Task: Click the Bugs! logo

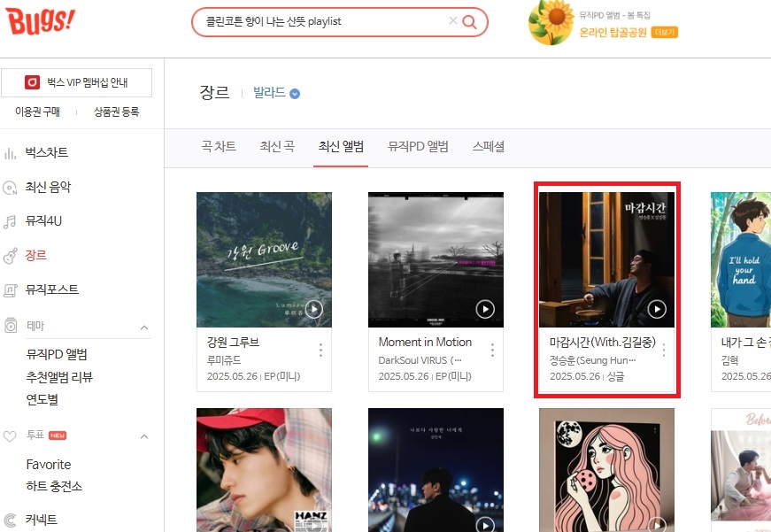Action: pos(41,21)
